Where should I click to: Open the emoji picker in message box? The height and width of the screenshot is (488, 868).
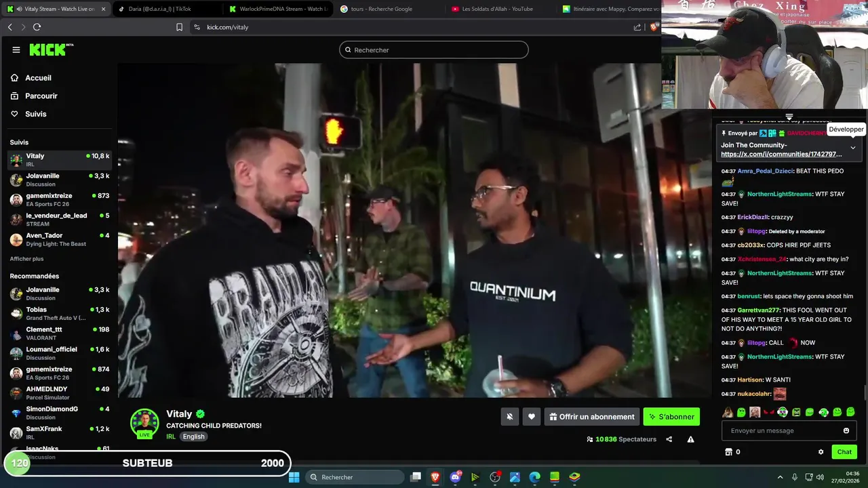point(846,430)
